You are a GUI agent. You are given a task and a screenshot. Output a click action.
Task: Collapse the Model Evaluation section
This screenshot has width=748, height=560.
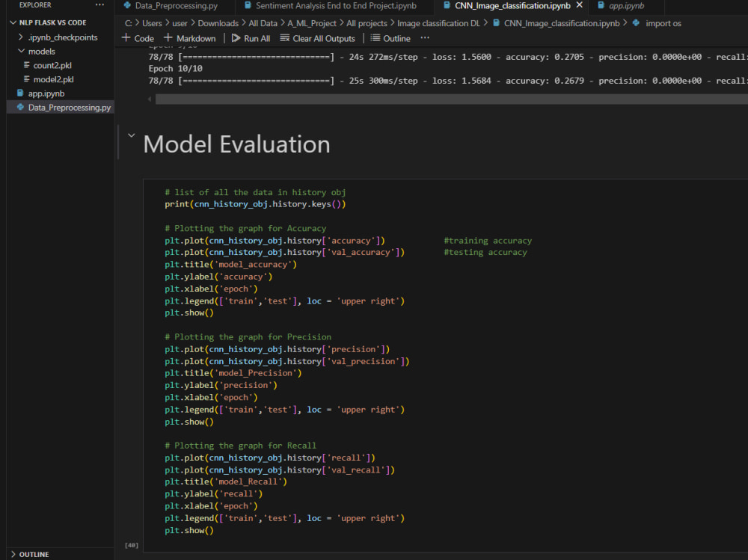[131, 136]
